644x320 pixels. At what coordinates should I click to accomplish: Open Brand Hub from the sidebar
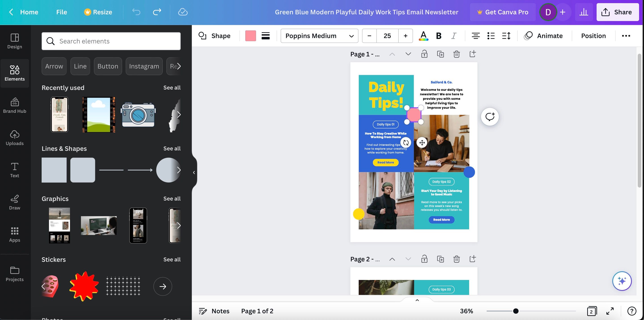coord(15,105)
